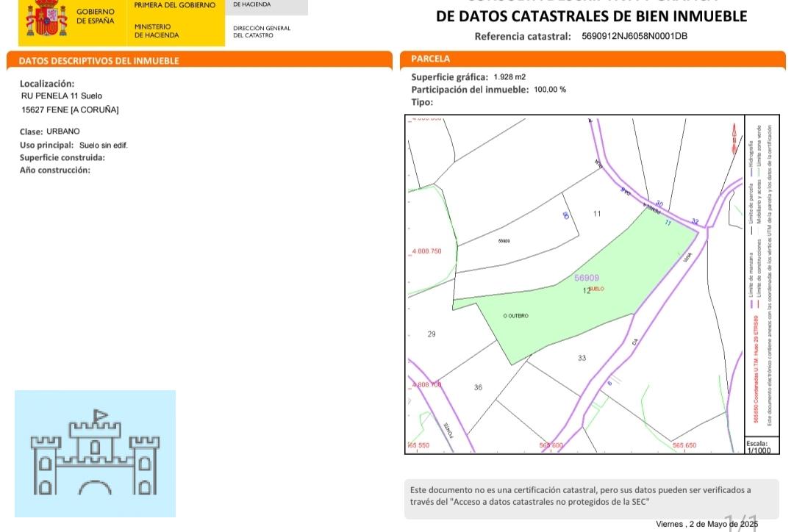Click the 'Tipo:' label
Image resolution: width=794 pixels, height=532 pixels.
point(422,102)
